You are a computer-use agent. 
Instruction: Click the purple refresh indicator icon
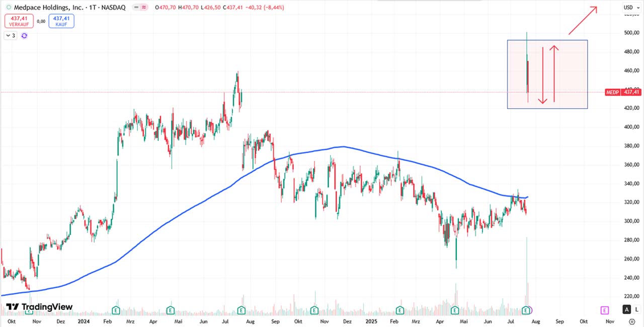24,36
